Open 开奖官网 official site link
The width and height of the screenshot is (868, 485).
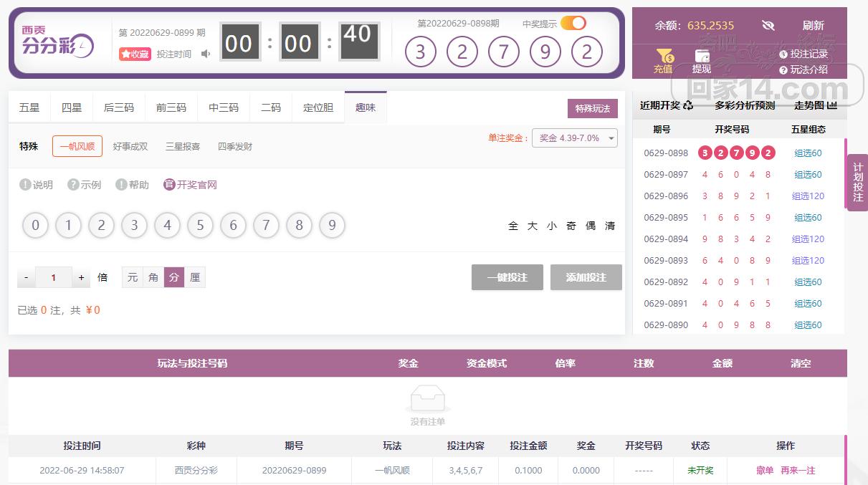(191, 185)
